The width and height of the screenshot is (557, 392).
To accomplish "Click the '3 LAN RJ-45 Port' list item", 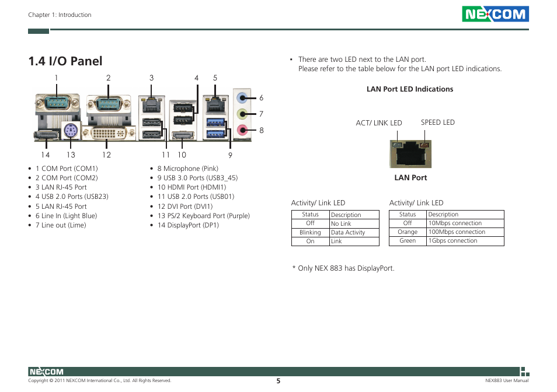I will coord(61,187).
